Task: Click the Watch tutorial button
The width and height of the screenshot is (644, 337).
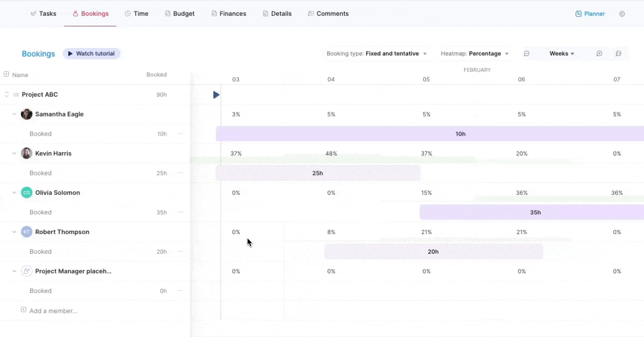Action: [x=91, y=54]
